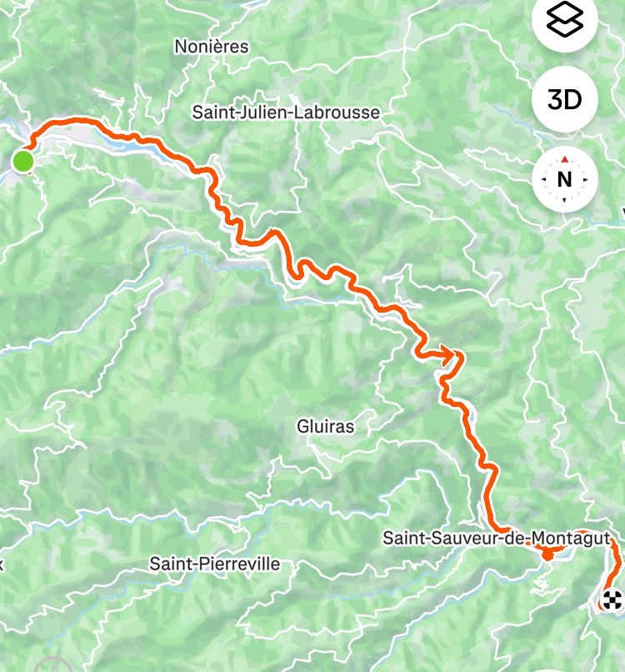Image resolution: width=625 pixels, height=672 pixels.
Task: Click the cut-off 'V' label at right edge
Action: 623,211
